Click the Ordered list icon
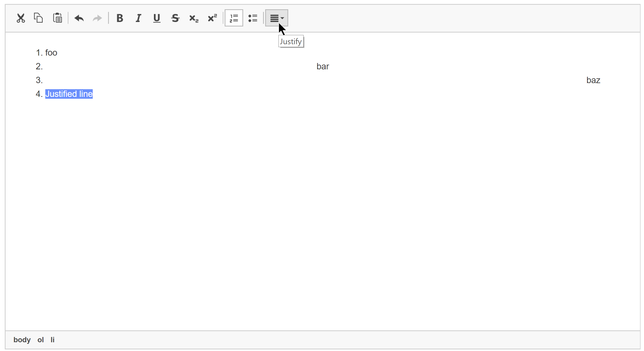This screenshot has height=351, width=644. 234,18
